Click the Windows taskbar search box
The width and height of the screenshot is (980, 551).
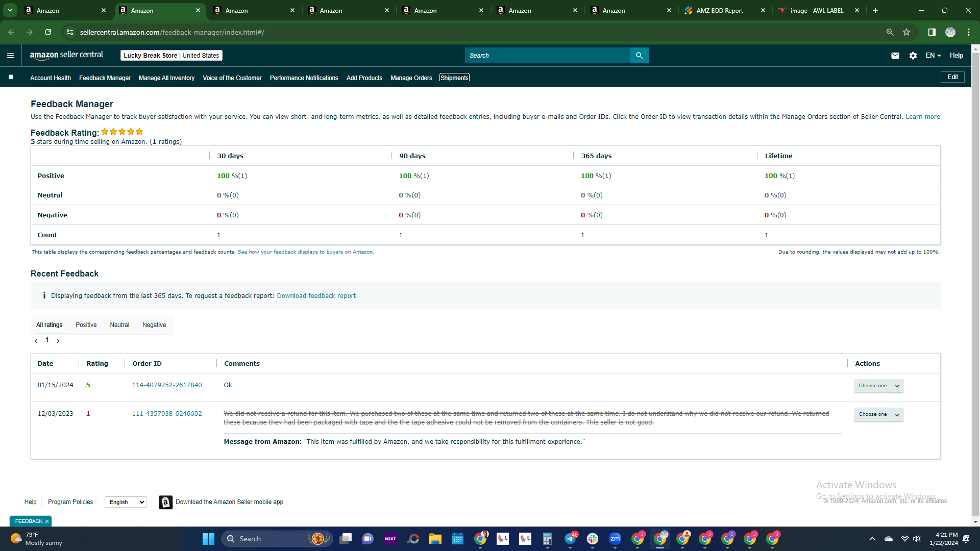(x=277, y=539)
